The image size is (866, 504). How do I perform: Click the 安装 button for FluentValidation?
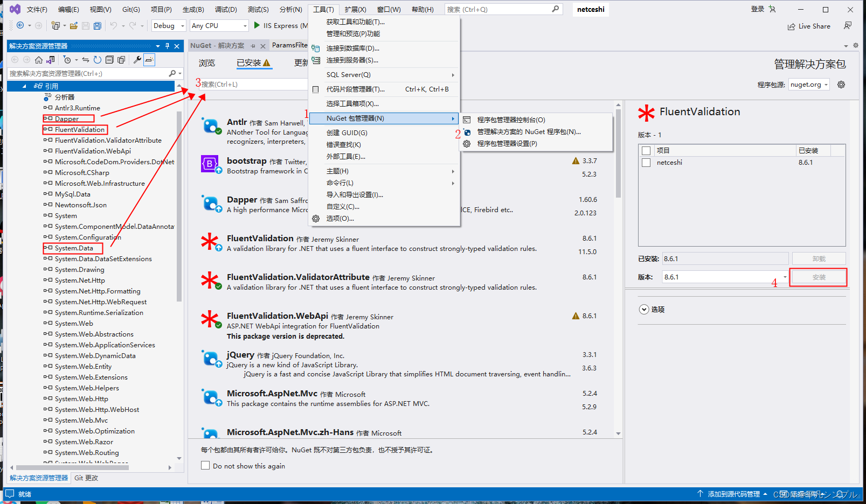pos(819,277)
